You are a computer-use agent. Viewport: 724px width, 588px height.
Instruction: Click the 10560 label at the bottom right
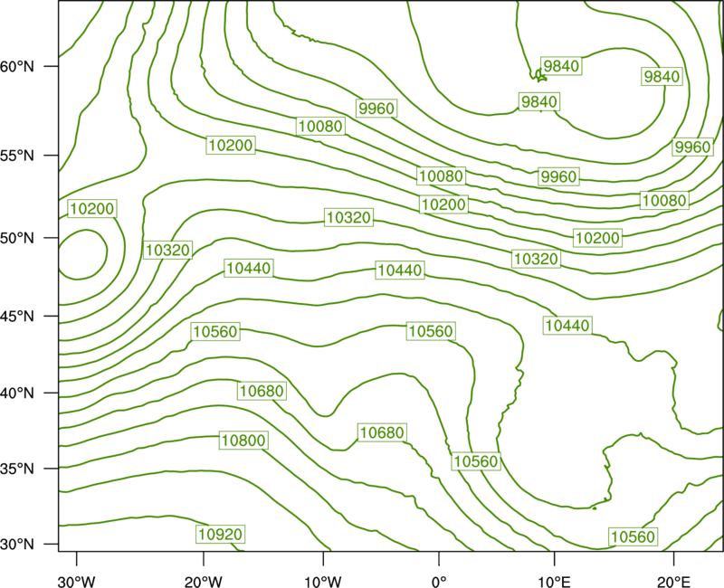(633, 536)
